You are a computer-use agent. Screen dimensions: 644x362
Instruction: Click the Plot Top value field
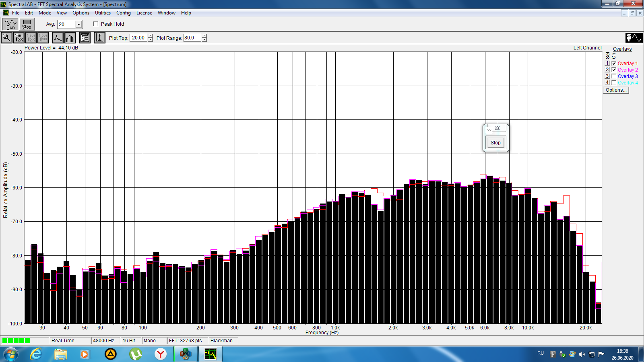point(138,38)
